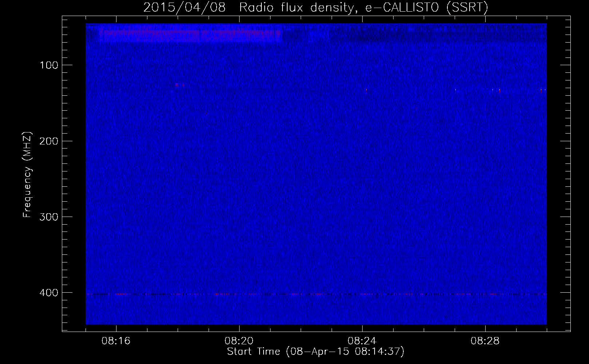589x364 pixels.
Task: Click the plot title '2015/04/08 Radio flux density, e-CALLISTO (SSRT)'
Action: tap(316, 7)
